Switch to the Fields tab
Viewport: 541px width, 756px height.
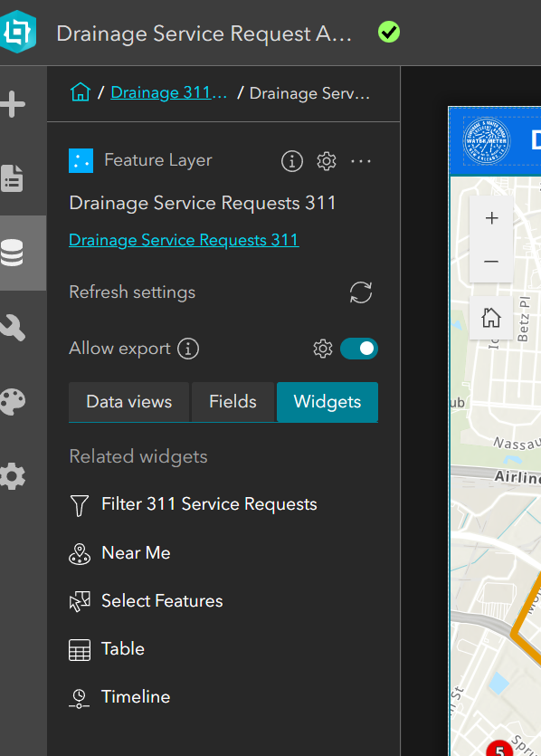233,402
